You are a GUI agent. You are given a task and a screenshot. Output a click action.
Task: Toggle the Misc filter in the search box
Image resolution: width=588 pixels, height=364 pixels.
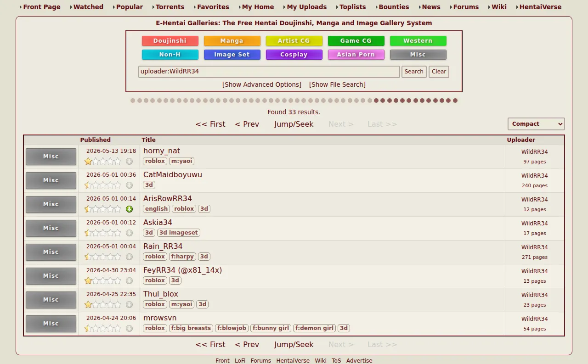pos(418,55)
